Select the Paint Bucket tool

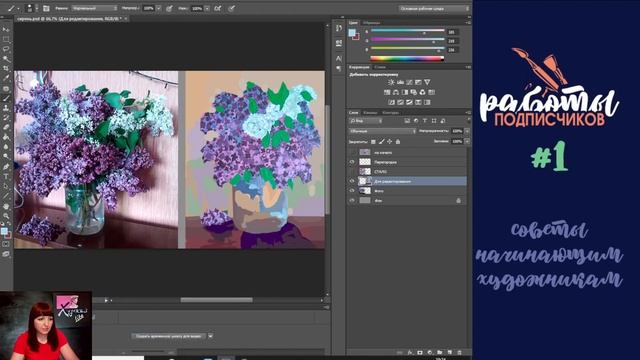6,137
